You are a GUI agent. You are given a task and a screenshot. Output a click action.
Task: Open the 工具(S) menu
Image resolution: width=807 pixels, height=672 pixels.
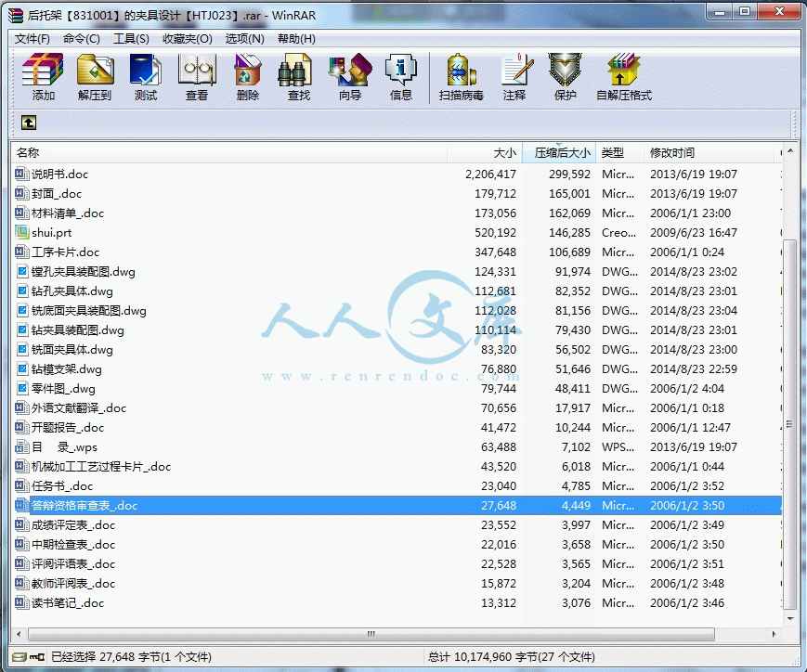131,39
